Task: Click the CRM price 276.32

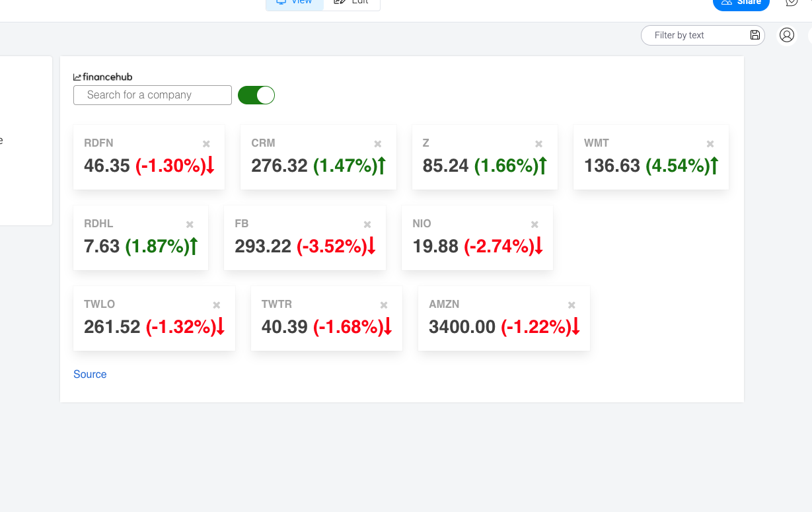Action: pyautogui.click(x=279, y=165)
